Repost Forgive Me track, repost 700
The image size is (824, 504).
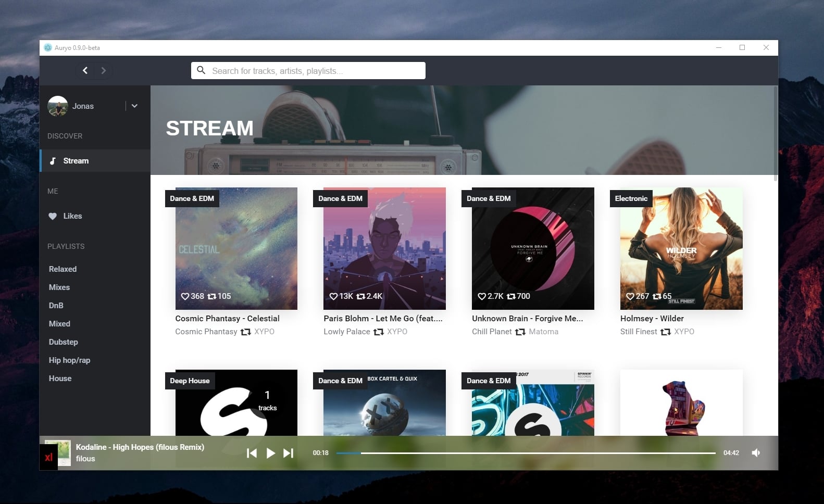pos(511,296)
